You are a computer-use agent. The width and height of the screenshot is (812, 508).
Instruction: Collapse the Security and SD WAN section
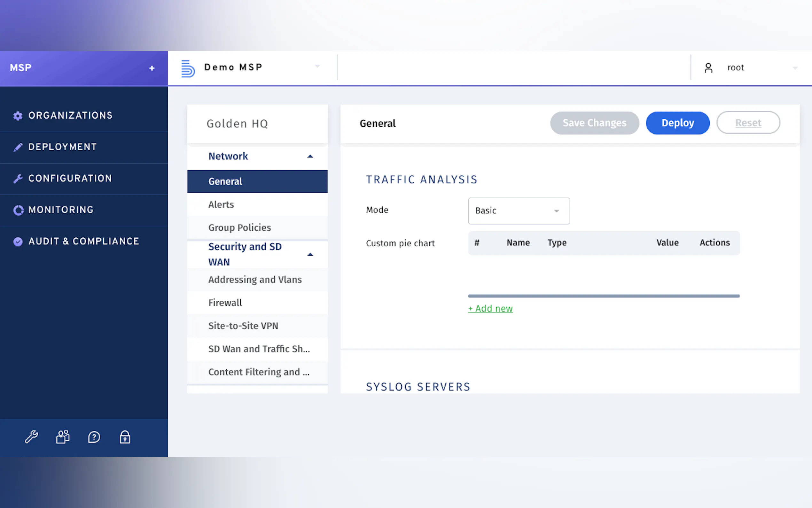tap(310, 254)
